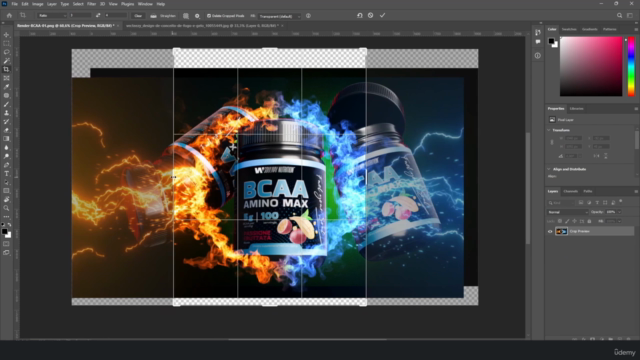Viewport: 640px width, 360px height.
Task: Select the Lasso tool
Action: [6, 52]
